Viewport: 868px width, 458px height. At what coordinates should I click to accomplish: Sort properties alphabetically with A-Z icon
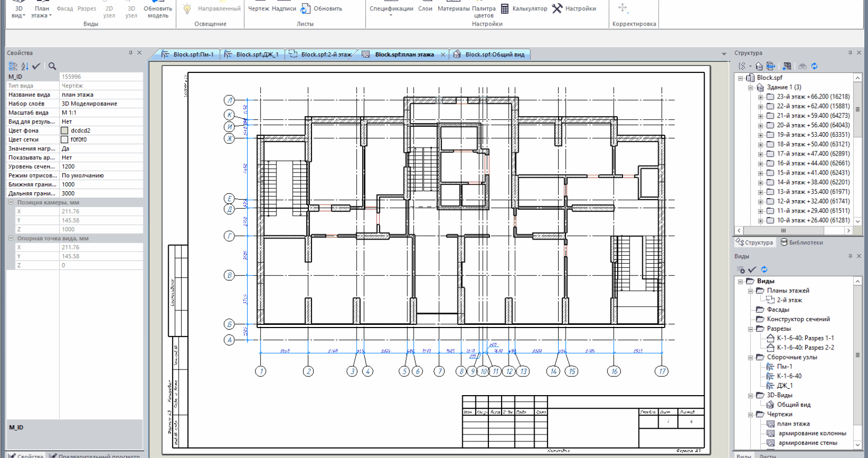tap(24, 66)
